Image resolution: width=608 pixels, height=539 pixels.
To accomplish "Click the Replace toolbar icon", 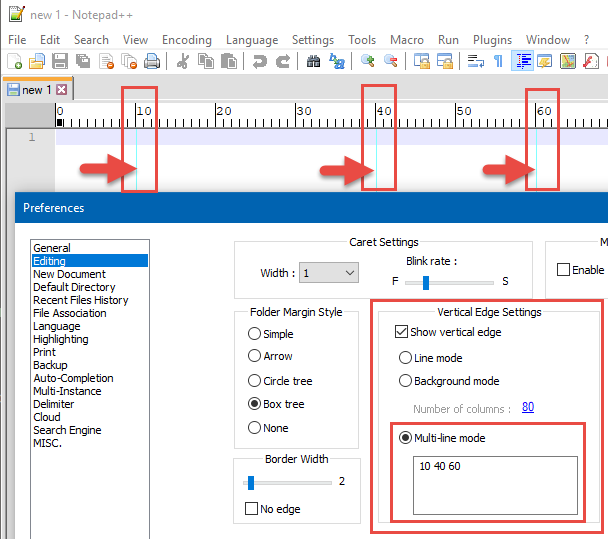I will point(337,61).
